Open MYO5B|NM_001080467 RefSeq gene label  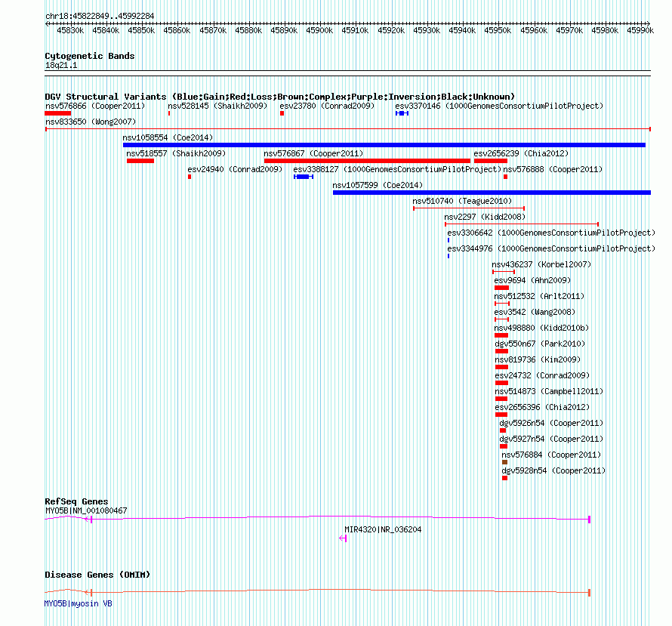click(86, 510)
